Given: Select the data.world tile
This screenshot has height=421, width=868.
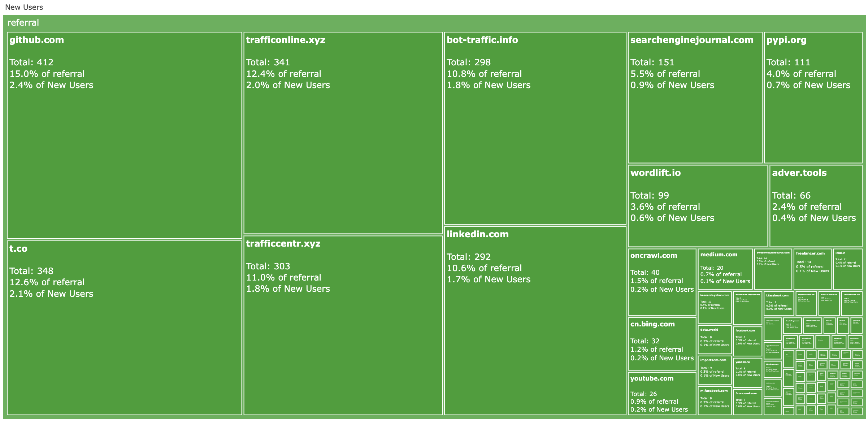Looking at the screenshot, I should pyautogui.click(x=715, y=340).
